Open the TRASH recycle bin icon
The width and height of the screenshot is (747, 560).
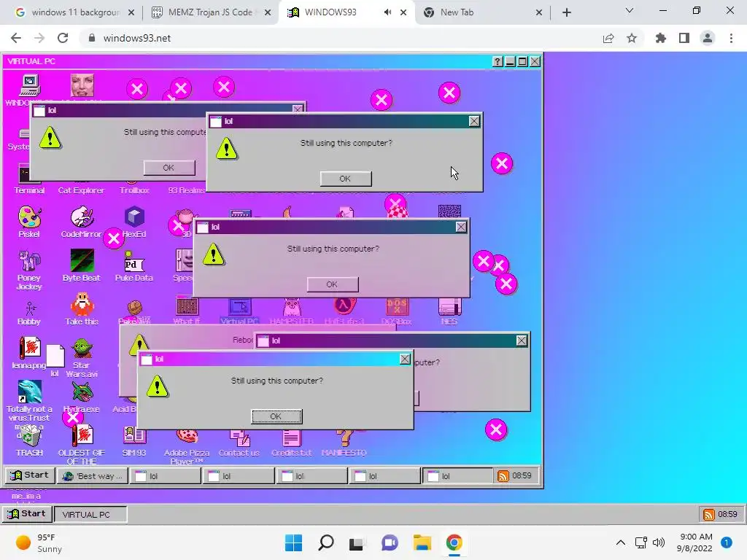point(29,440)
